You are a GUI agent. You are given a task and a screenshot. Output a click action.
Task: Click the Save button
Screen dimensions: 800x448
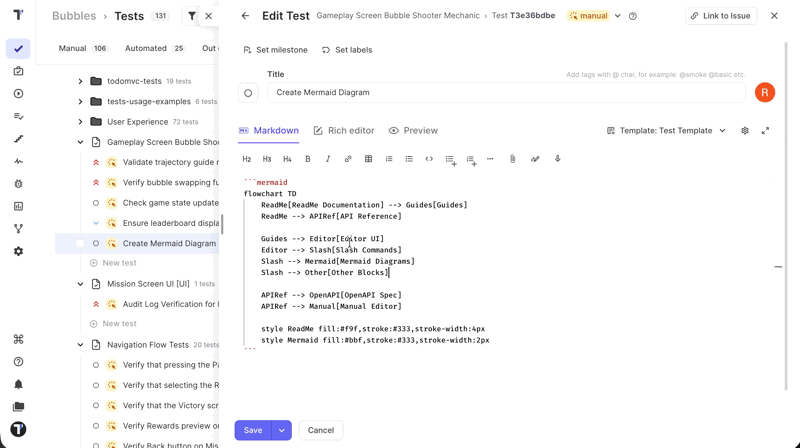(x=253, y=430)
